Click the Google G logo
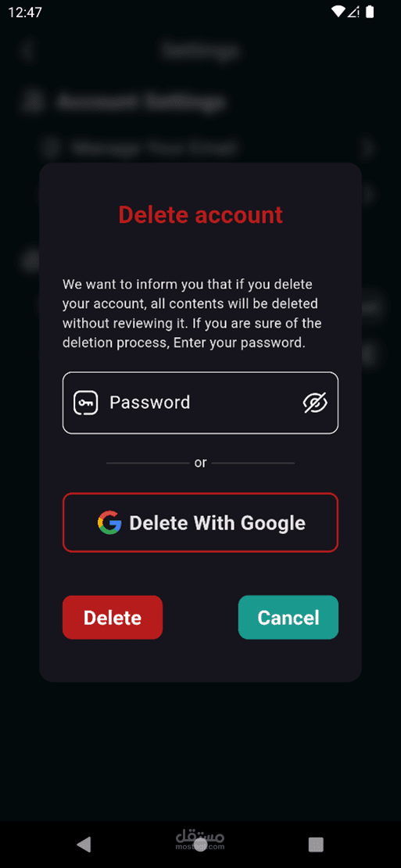Screen dimensions: 401x868 (109, 522)
